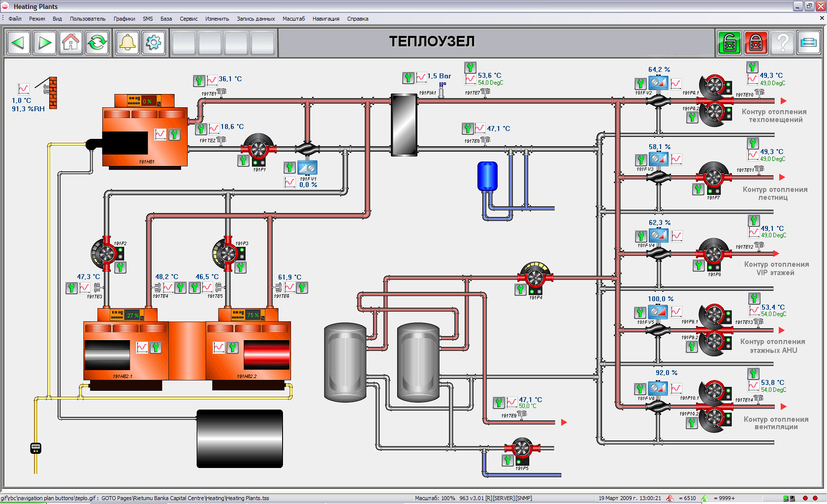Click the 191P1 circulation pump symbol
827x504 pixels.
pos(258,148)
